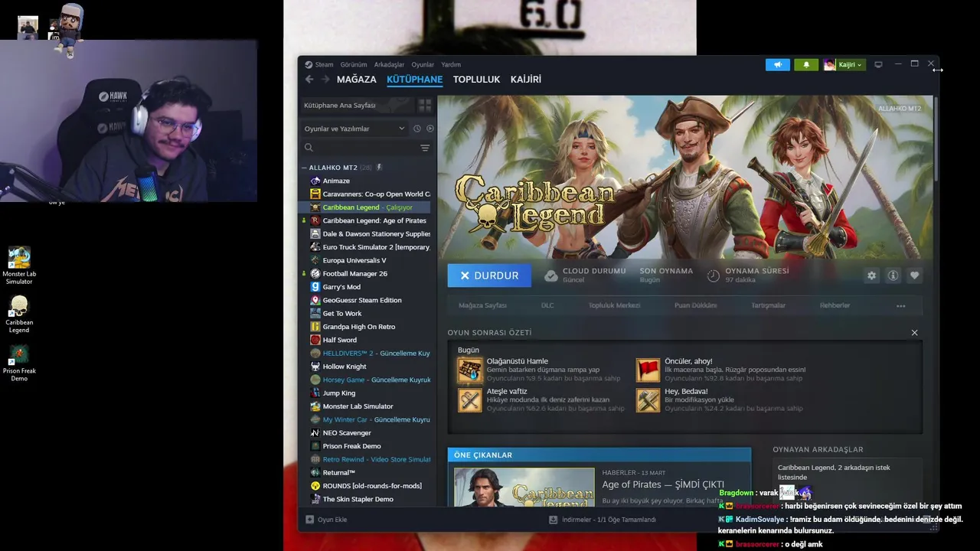980x551 pixels.
Task: Open the DLC link
Action: tap(547, 305)
